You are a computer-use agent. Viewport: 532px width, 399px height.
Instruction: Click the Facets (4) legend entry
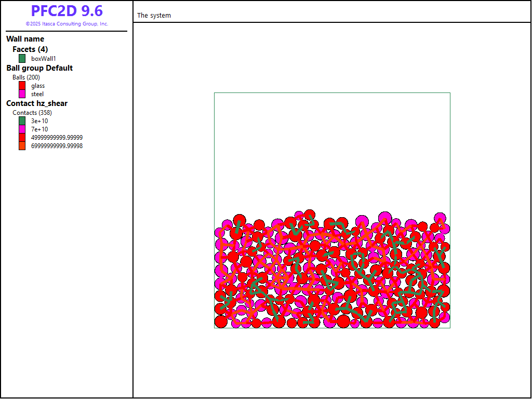coord(30,49)
